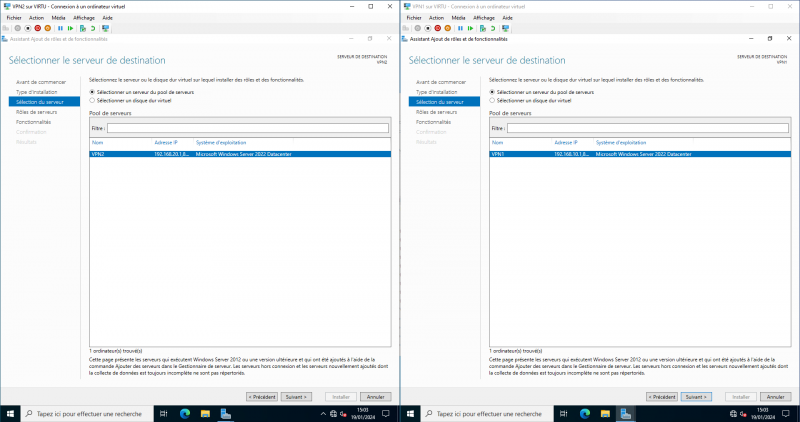Open the notification center on VPN2 taskbar
Image resolution: width=800 pixels, height=422 pixels.
pyautogui.click(x=386, y=414)
